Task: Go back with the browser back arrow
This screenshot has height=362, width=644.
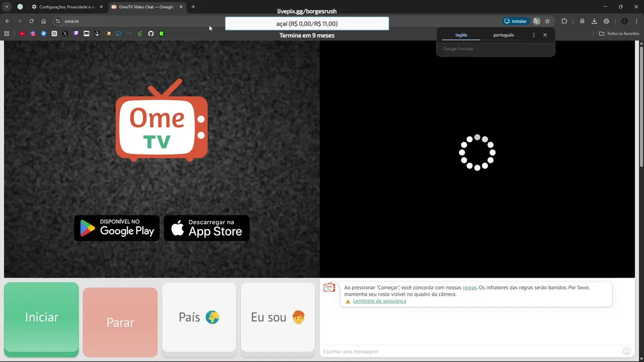Action: click(7, 21)
